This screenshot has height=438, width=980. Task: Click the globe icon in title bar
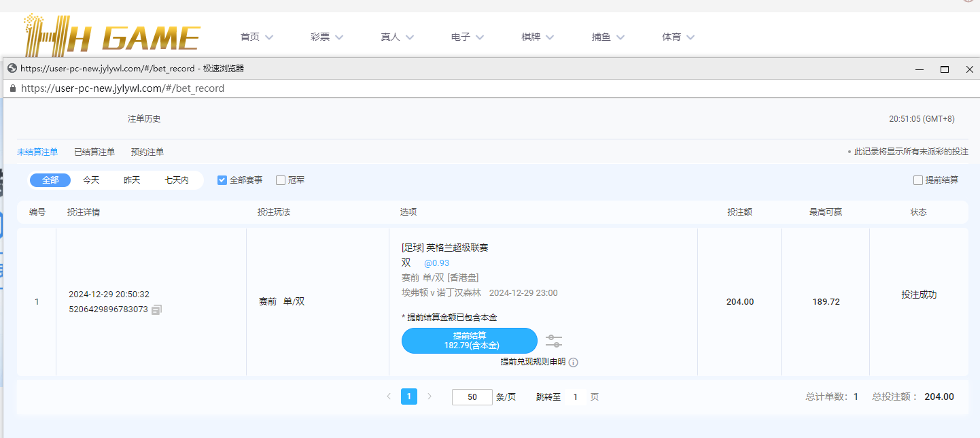point(12,69)
